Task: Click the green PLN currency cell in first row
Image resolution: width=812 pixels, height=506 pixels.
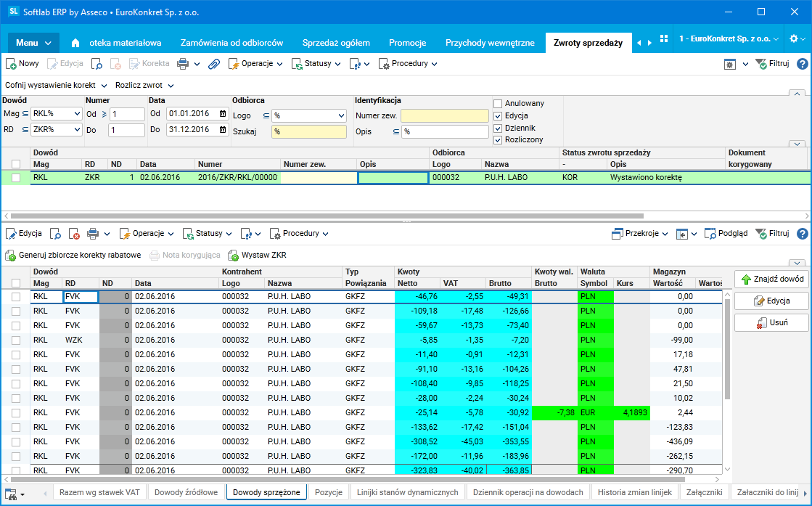Action: pyautogui.click(x=595, y=296)
